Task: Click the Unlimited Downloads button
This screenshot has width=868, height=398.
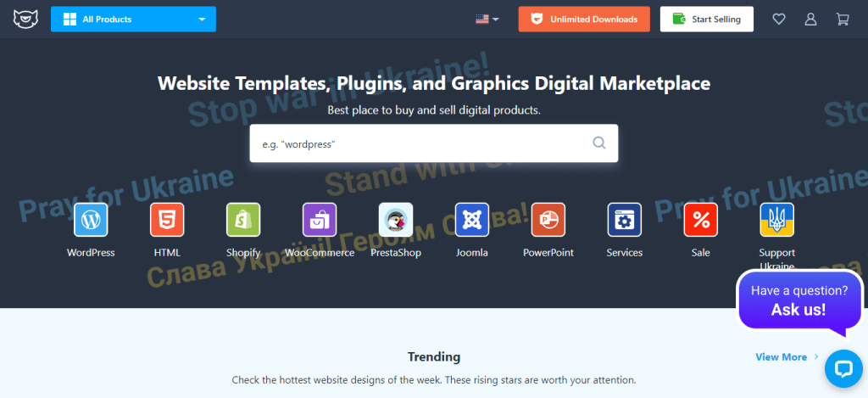Action: point(584,19)
